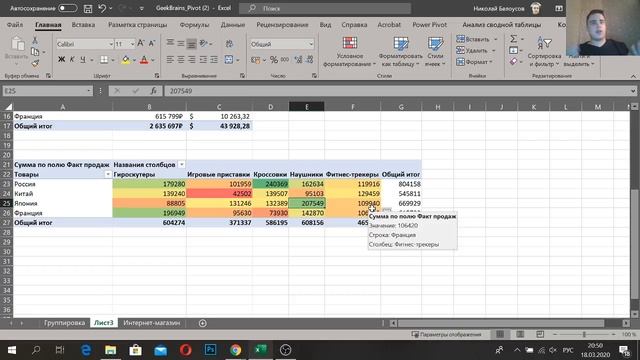Click the Borders icon
640x360 pixels.
click(x=104, y=60)
